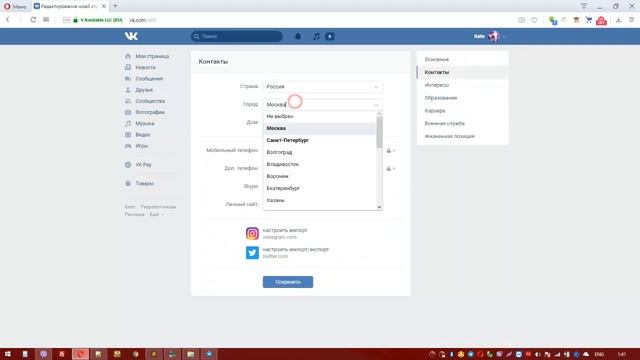
Task: Click the Twitter icon
Action: (252, 253)
